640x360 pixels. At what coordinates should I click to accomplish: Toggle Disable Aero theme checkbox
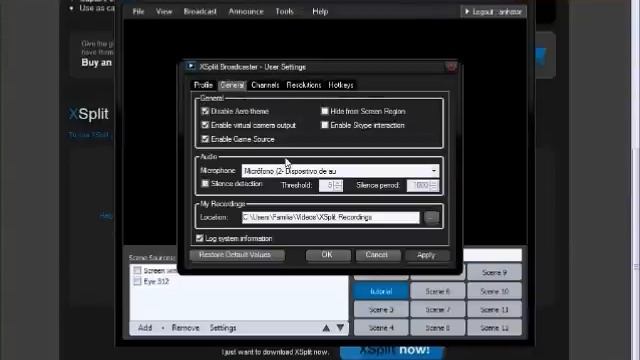tap(205, 111)
